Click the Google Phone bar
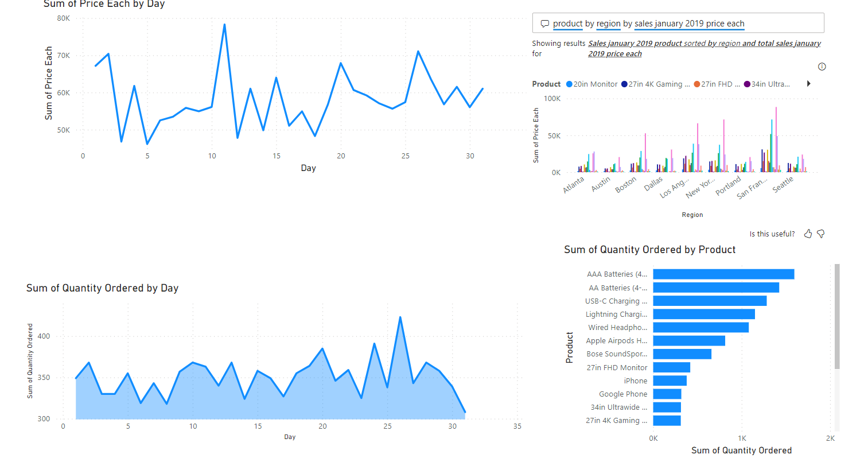Screen dimensions: 868x458 [x=667, y=394]
